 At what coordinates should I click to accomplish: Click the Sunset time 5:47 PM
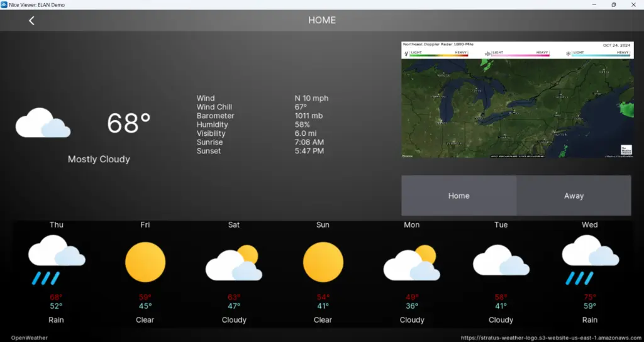pyautogui.click(x=309, y=151)
